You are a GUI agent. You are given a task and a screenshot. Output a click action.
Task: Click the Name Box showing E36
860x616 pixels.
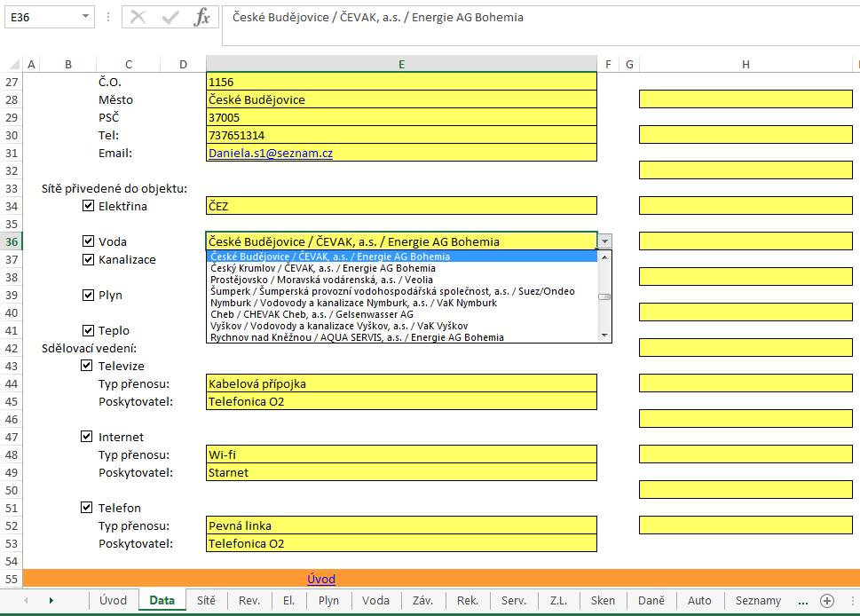[43, 17]
